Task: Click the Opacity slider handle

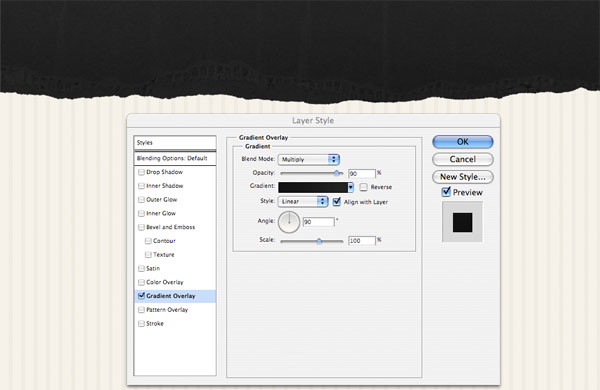Action: 337,173
